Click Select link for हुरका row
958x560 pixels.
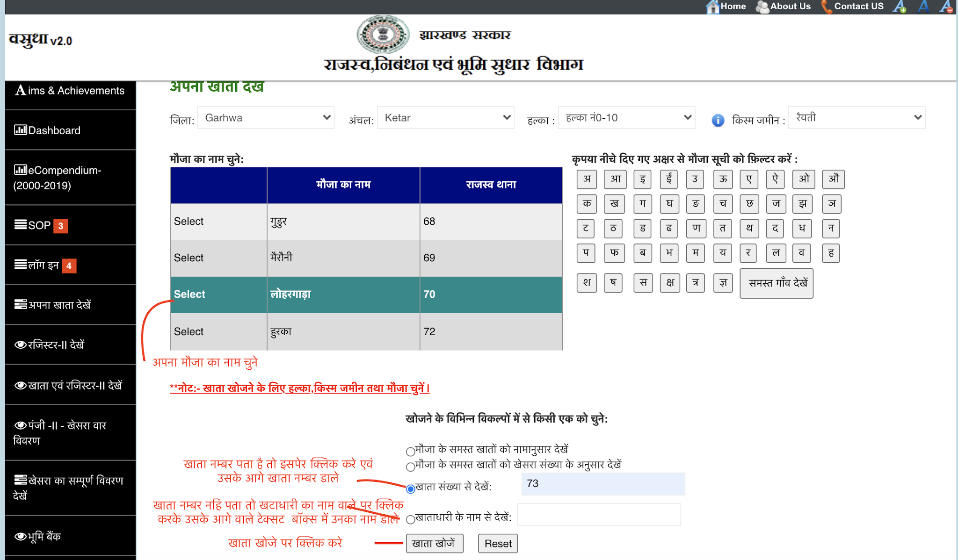(x=189, y=331)
